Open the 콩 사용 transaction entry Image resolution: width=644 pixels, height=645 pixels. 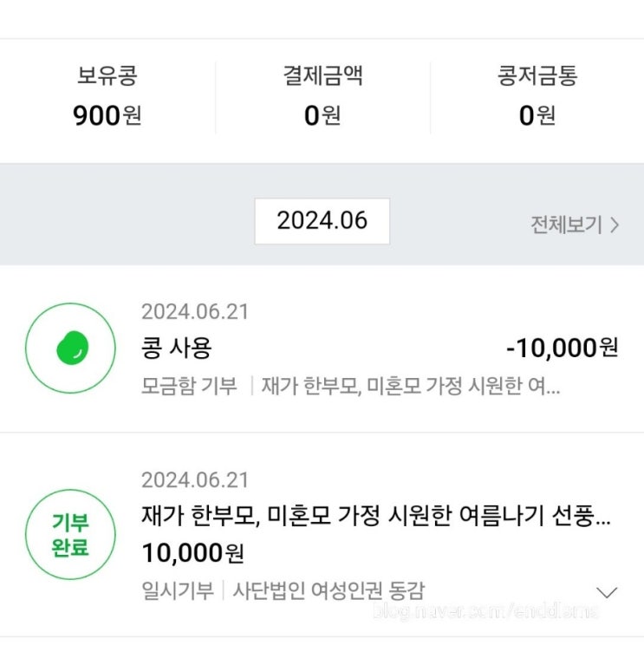[x=177, y=348]
